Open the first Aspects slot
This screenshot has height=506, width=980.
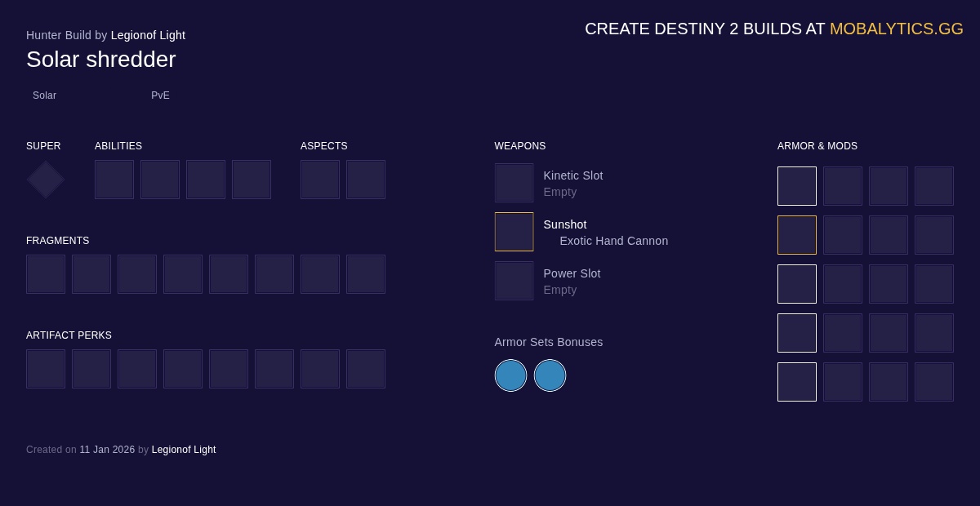320,180
